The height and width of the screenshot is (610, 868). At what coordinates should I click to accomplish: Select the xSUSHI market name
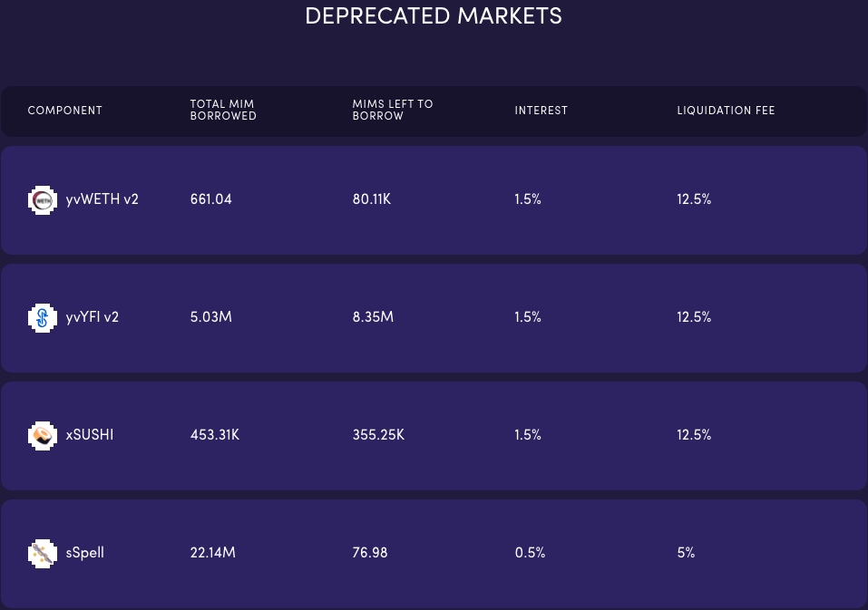pos(90,435)
